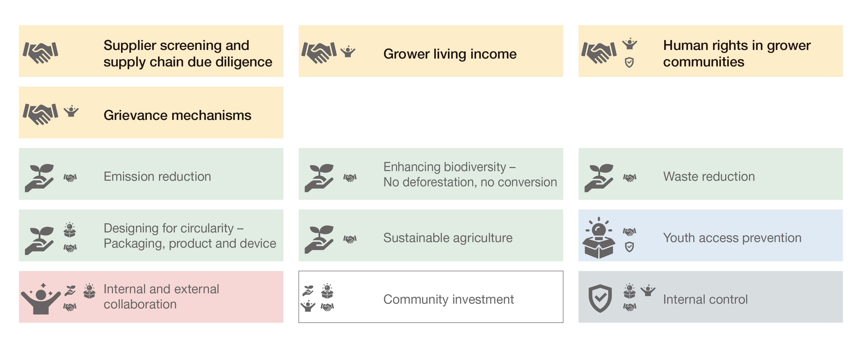Screen dimensions: 868x348
Task: Click the "Grievance mechanisms" heading
Action: pos(177,115)
